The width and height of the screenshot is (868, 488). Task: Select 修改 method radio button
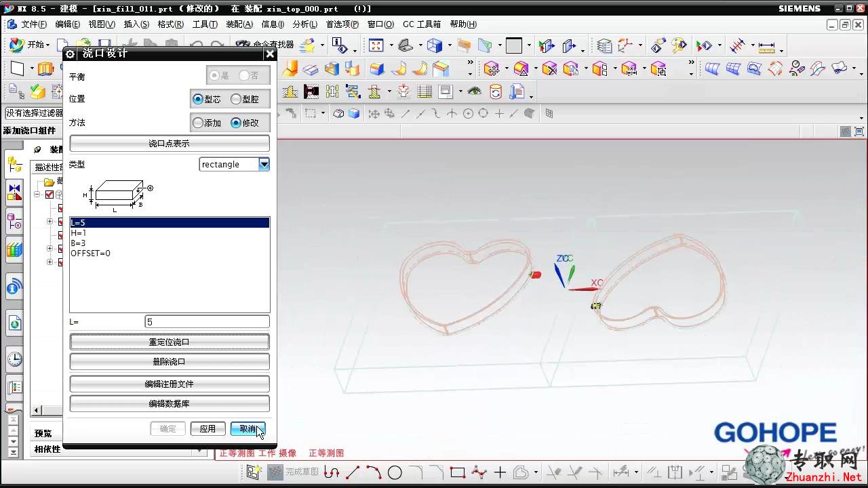point(236,123)
